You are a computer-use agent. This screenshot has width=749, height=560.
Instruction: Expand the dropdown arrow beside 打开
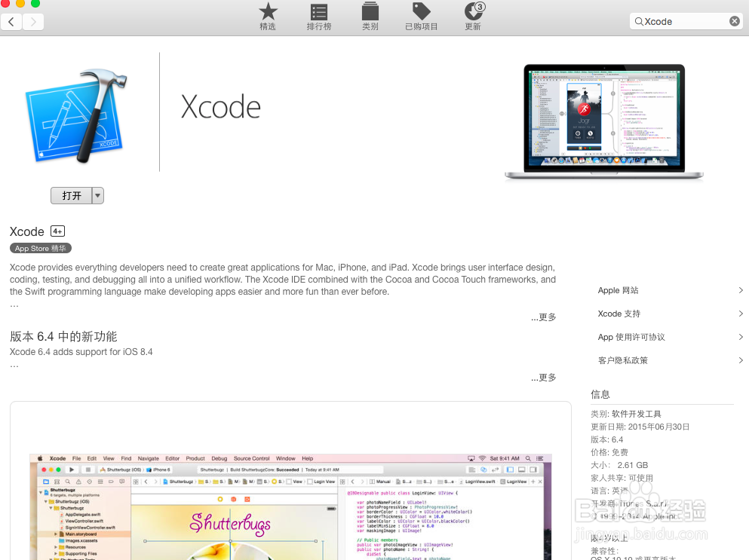coord(98,195)
